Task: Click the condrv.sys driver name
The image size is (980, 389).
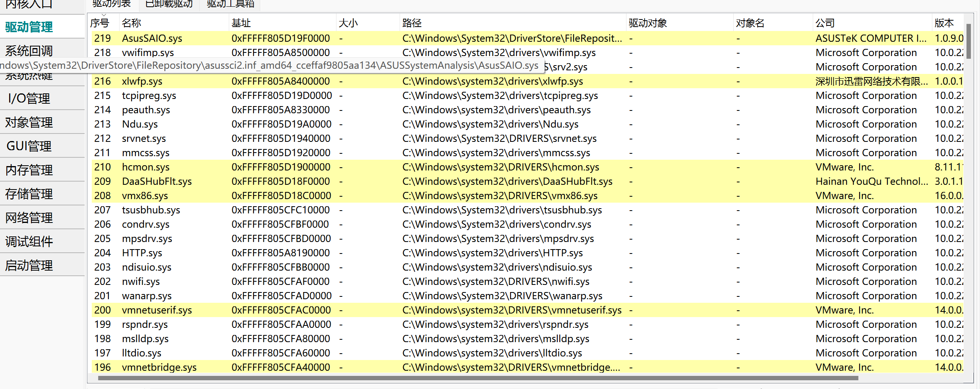Action: click(x=146, y=224)
